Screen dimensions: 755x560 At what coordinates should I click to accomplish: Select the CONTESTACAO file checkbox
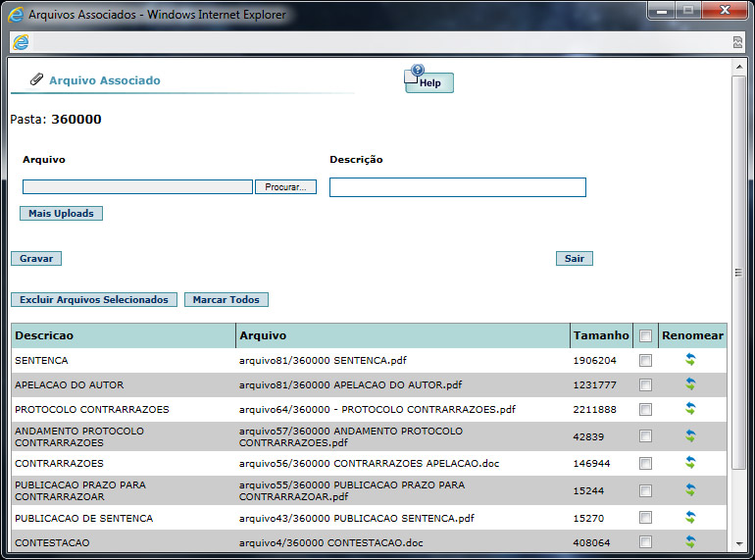(645, 541)
